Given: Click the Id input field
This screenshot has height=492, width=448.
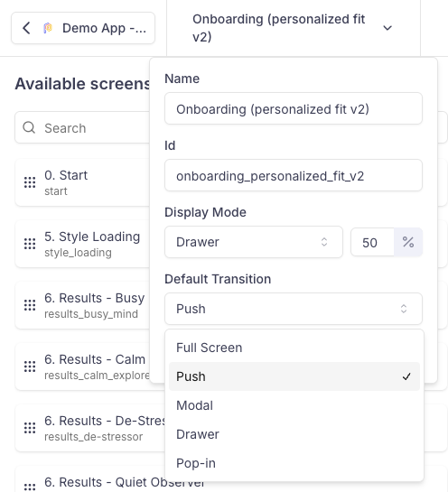Looking at the screenshot, I should pyautogui.click(x=294, y=175).
